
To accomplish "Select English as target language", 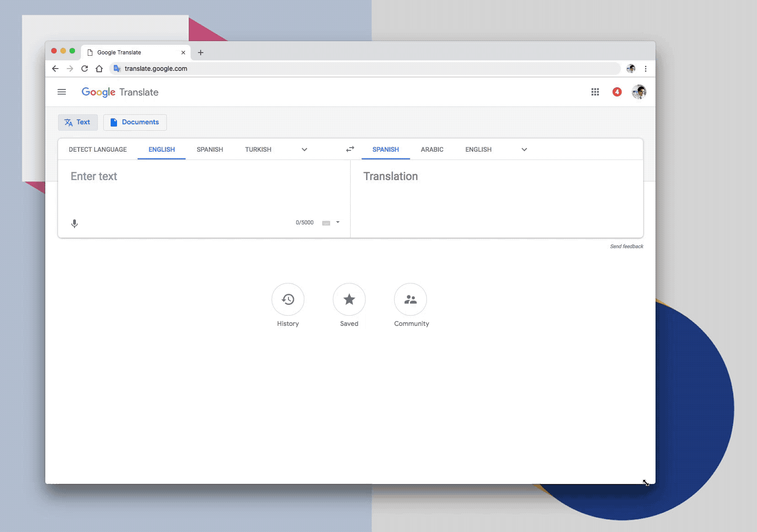I will click(x=479, y=149).
